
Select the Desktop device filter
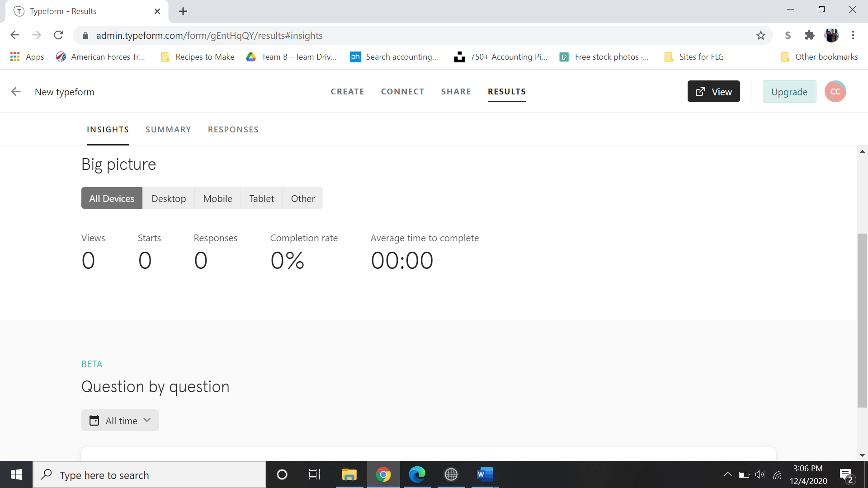coord(169,198)
